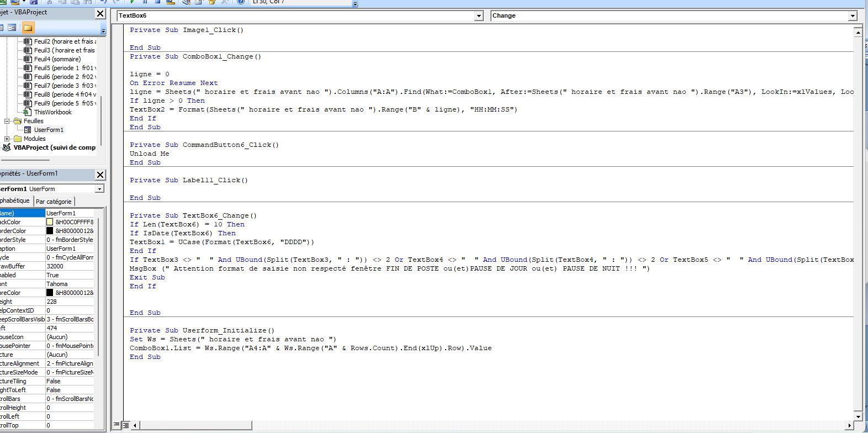Select UserForm1 in the project tree
868x433 pixels.
[x=49, y=130]
